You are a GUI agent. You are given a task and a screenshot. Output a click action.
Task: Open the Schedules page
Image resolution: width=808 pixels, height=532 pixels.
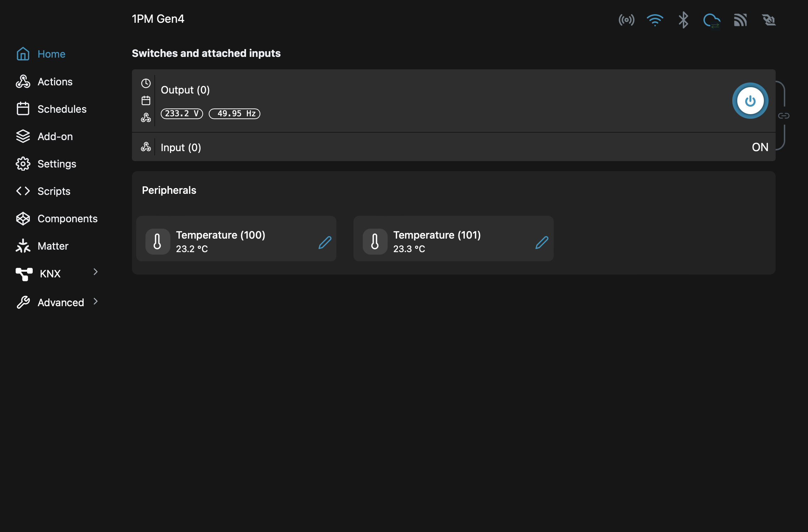pyautogui.click(x=62, y=109)
